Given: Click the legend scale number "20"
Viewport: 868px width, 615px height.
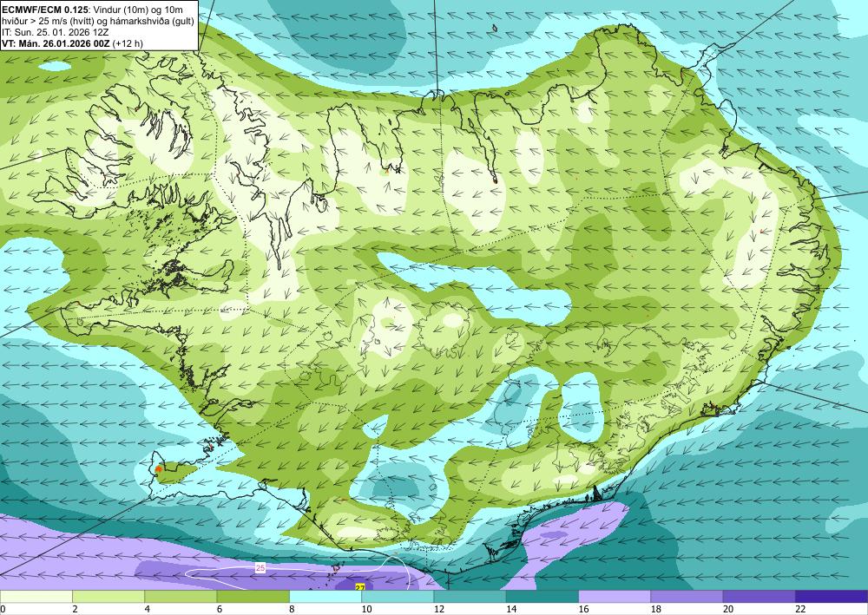Looking at the screenshot, I should click(x=728, y=610).
